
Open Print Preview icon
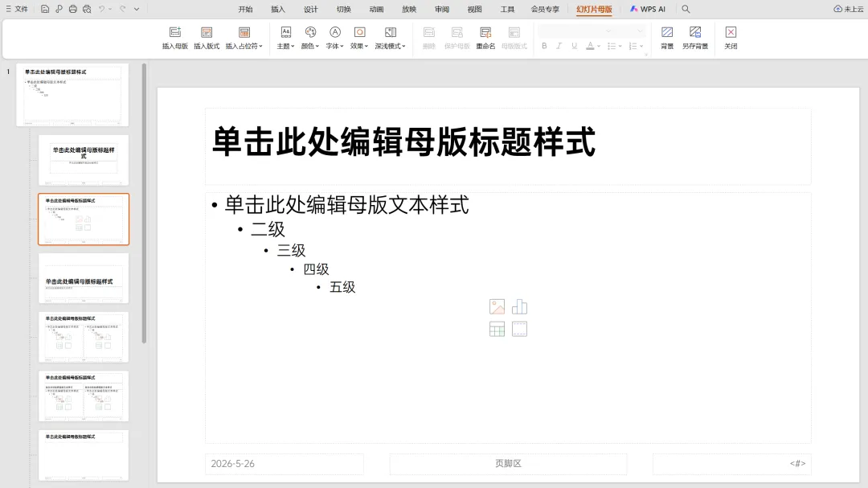click(x=87, y=9)
